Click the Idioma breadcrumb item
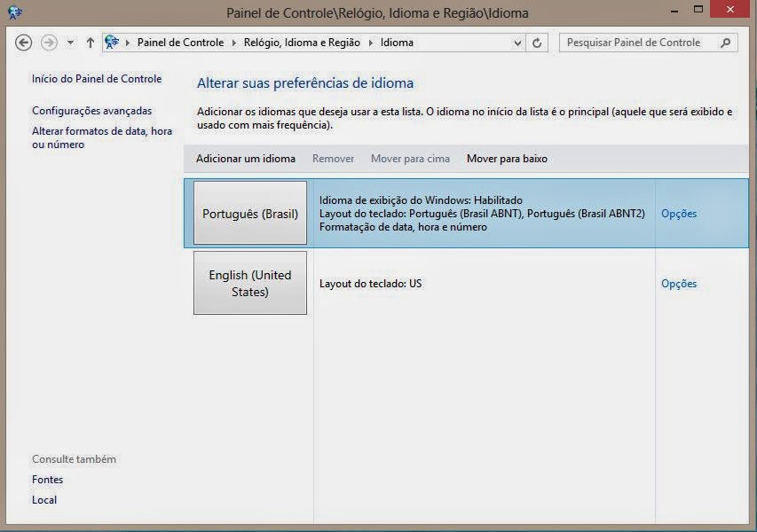 coord(397,43)
